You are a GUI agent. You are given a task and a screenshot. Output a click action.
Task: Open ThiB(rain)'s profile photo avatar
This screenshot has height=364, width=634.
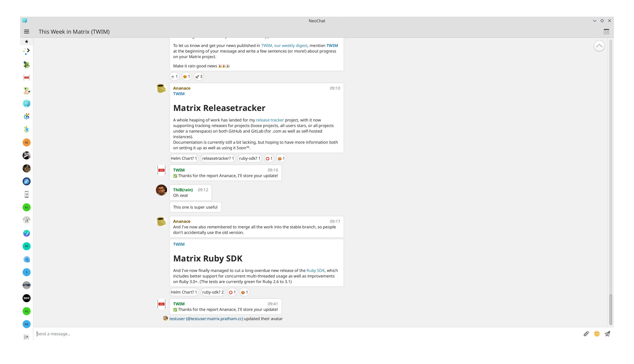[x=161, y=190]
